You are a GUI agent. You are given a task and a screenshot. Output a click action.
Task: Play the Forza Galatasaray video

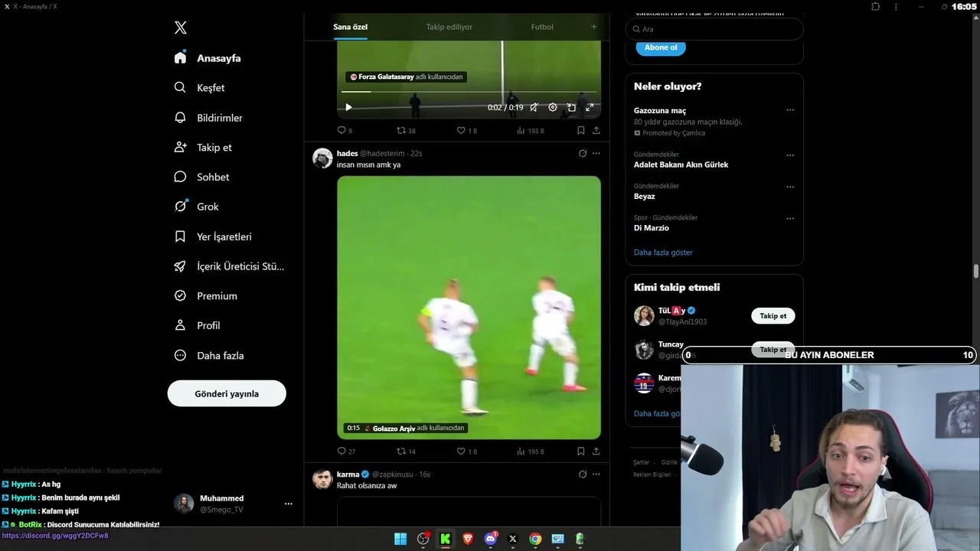pos(348,107)
